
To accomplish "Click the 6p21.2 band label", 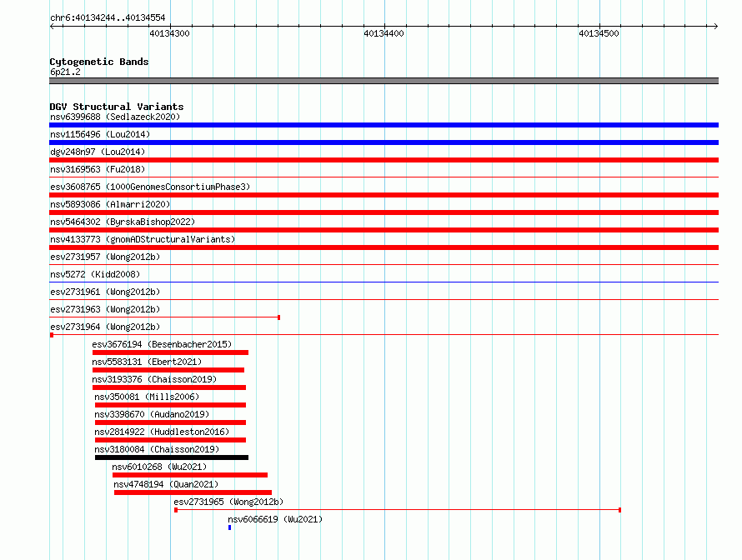I will tap(65, 72).
